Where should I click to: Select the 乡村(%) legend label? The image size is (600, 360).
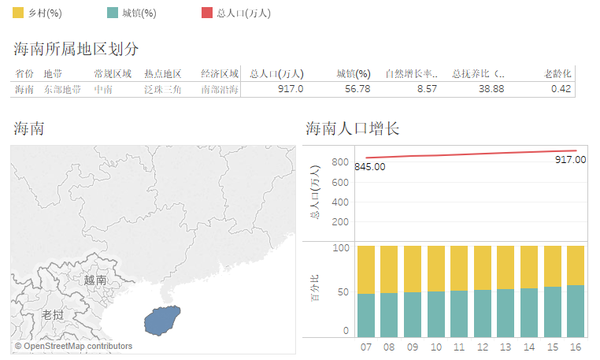point(45,13)
